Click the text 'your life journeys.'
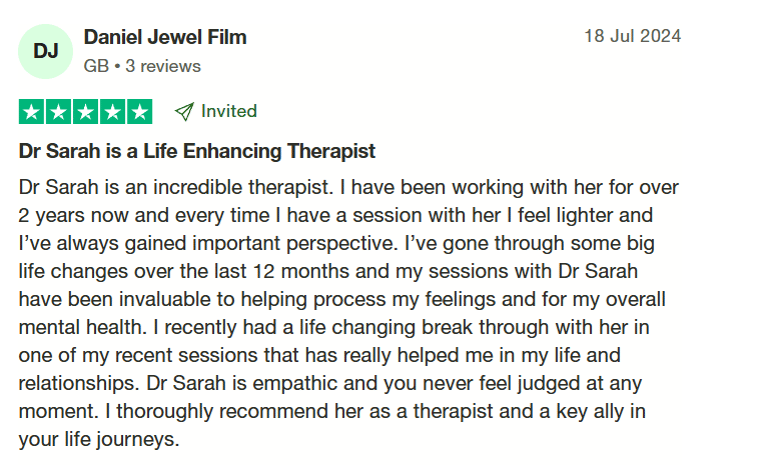Viewport: 768px width, 465px height. click(x=99, y=440)
